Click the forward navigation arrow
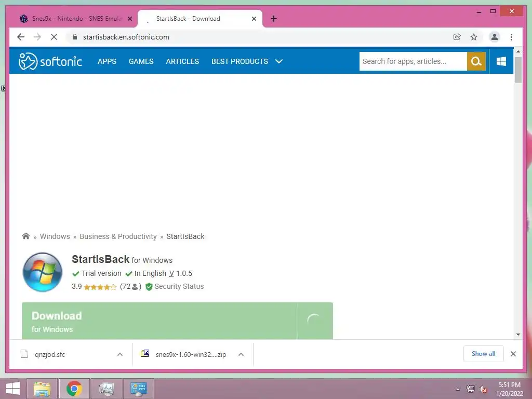Viewport: 532px width, 399px height. (x=37, y=37)
